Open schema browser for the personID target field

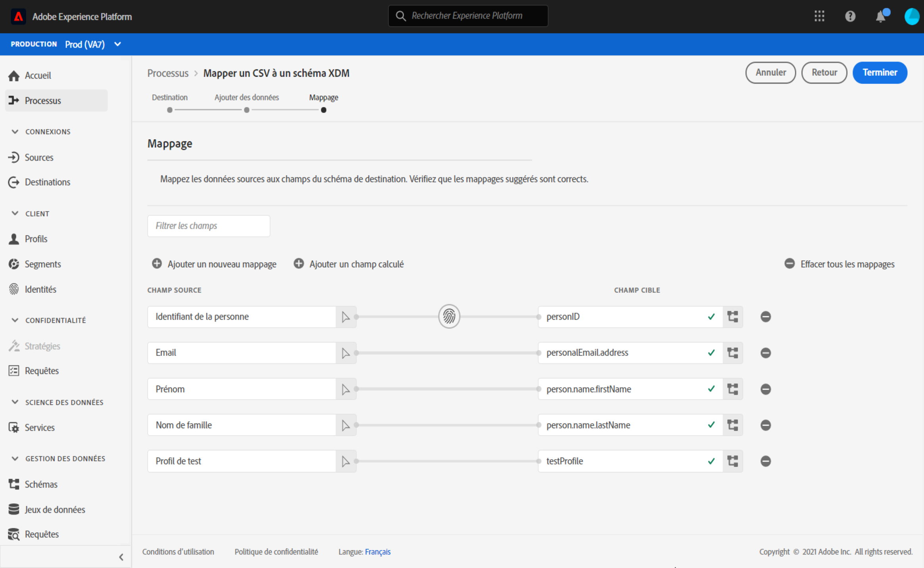click(x=732, y=317)
